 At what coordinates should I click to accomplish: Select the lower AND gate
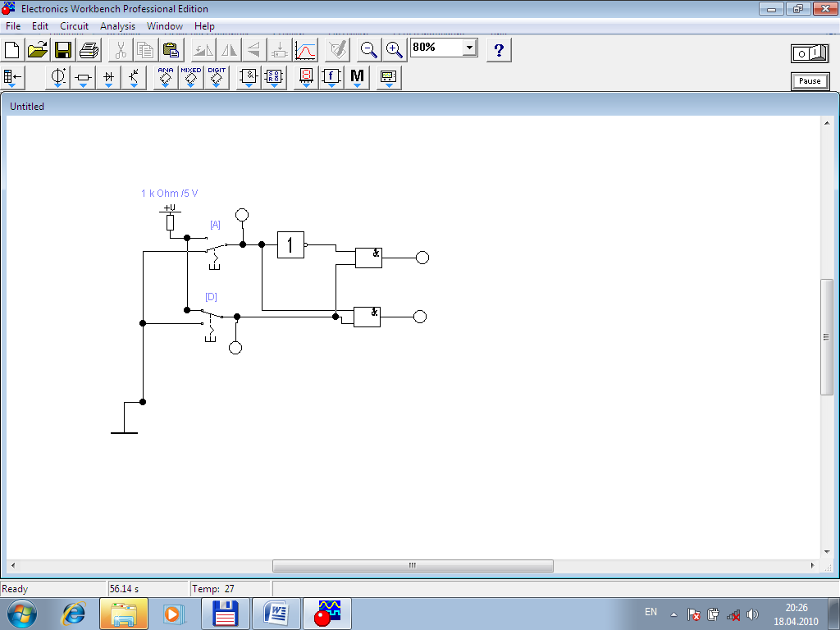tap(367, 317)
